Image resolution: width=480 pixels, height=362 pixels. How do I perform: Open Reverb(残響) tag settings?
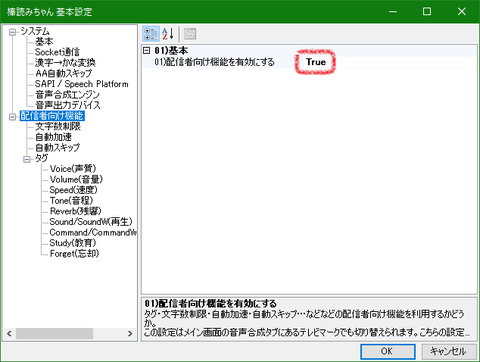(76, 212)
